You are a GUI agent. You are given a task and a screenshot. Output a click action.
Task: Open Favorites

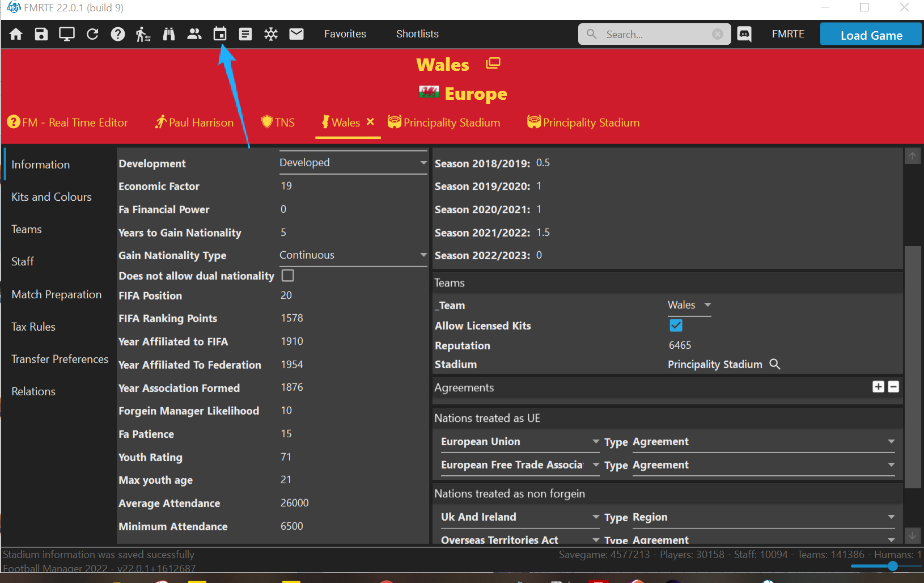click(345, 34)
